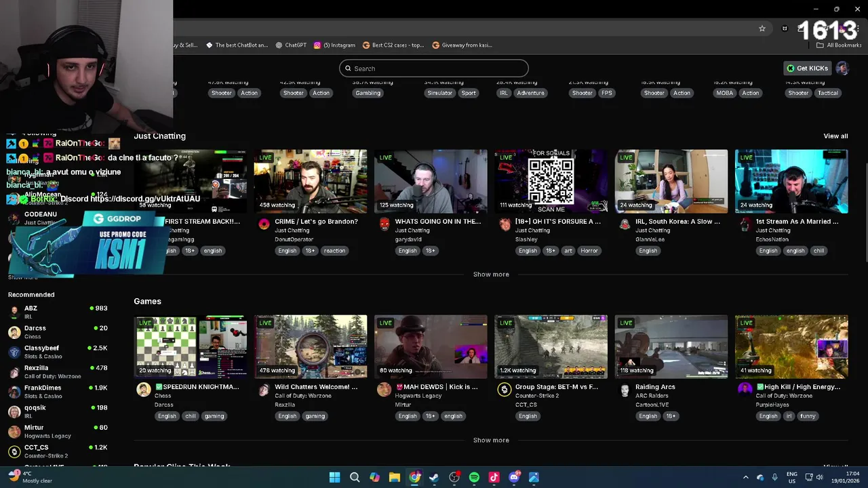Open the CRIME / Let's go Brandon stream title
The width and height of the screenshot is (868, 488).
click(316, 222)
